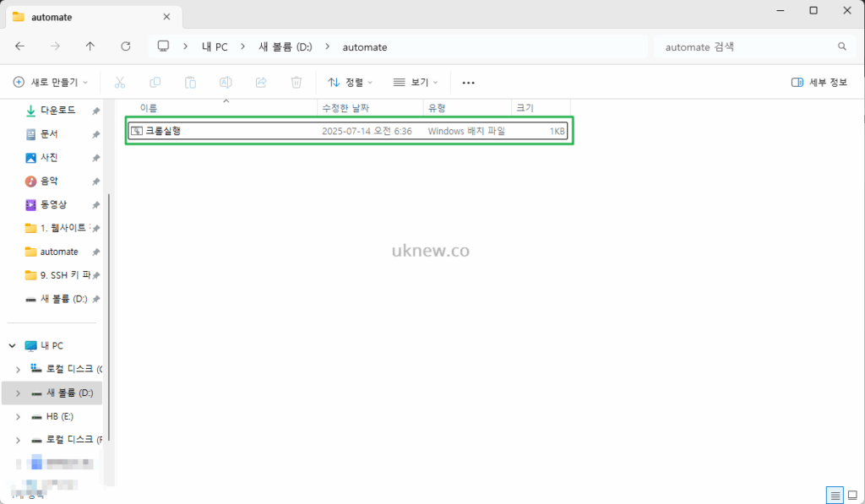Screen dimensions: 865x504
Task: Click the Cut icon in the toolbar
Action: click(120, 82)
